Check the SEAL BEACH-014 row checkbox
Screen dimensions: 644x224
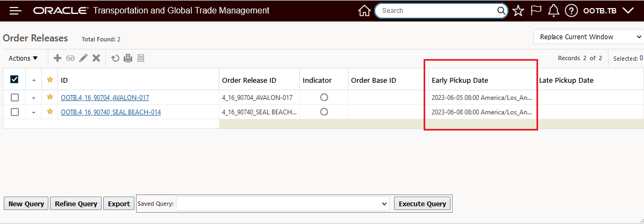coord(15,112)
